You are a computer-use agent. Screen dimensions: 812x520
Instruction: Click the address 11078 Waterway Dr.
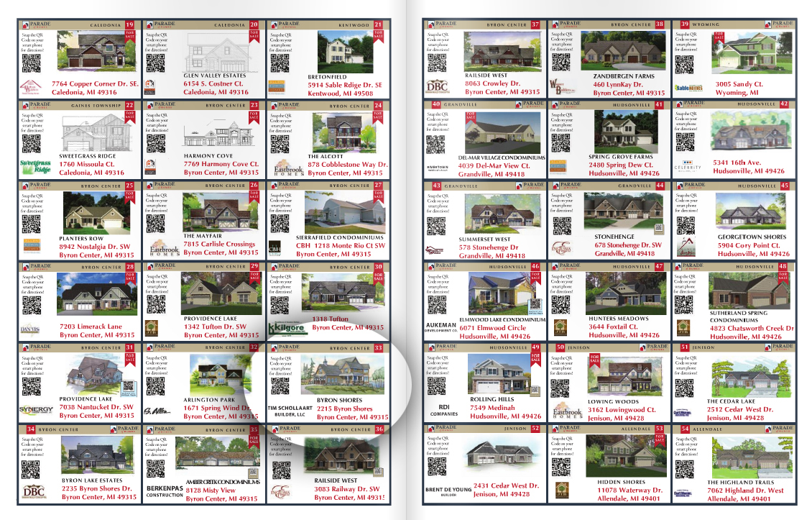(x=629, y=490)
